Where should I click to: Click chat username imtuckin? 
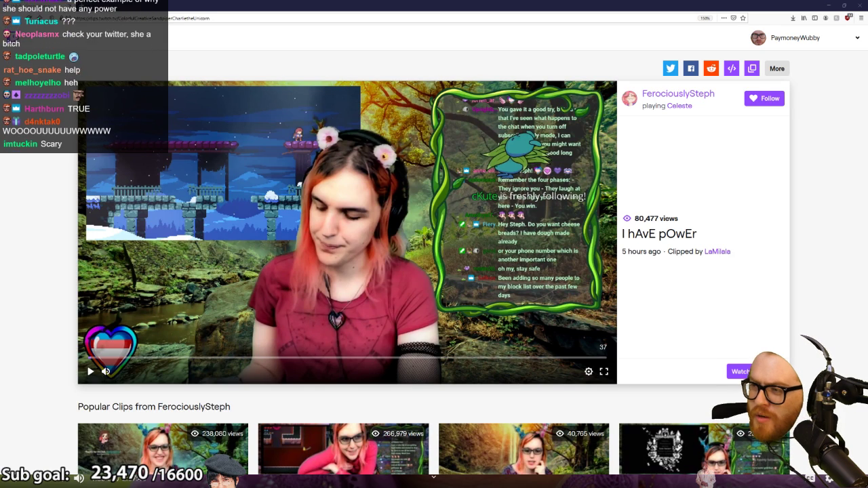20,144
